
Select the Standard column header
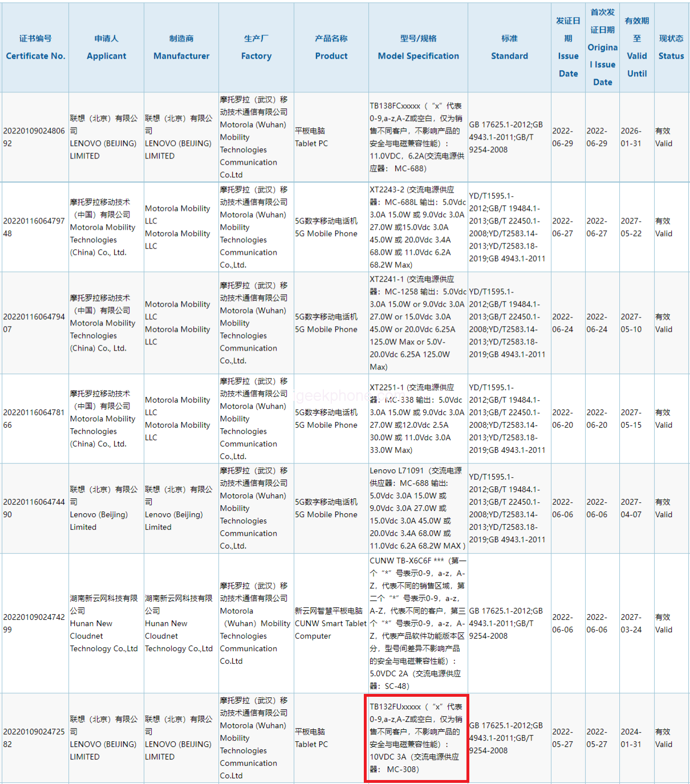pyautogui.click(x=509, y=47)
